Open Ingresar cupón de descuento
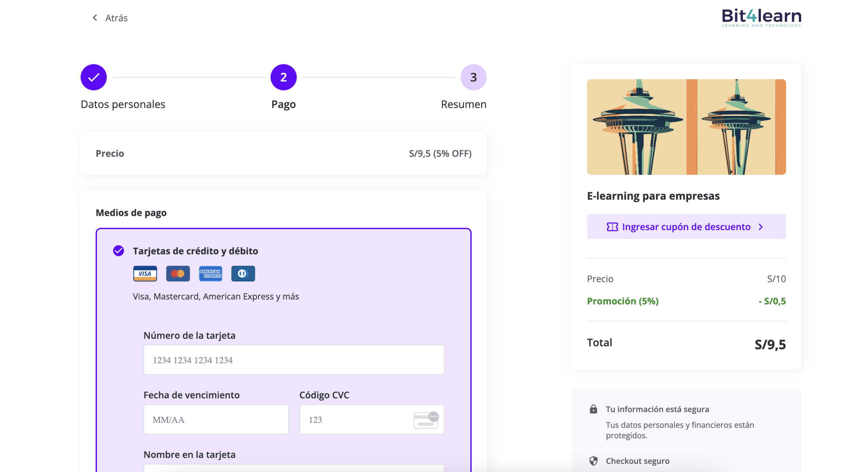Screen dimensions: 868x472 pyautogui.click(x=686, y=226)
